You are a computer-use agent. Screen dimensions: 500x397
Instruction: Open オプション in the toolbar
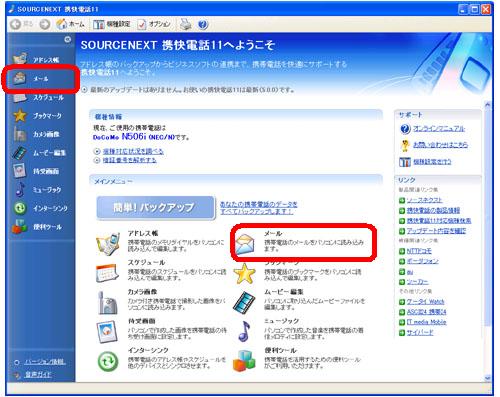point(154,24)
